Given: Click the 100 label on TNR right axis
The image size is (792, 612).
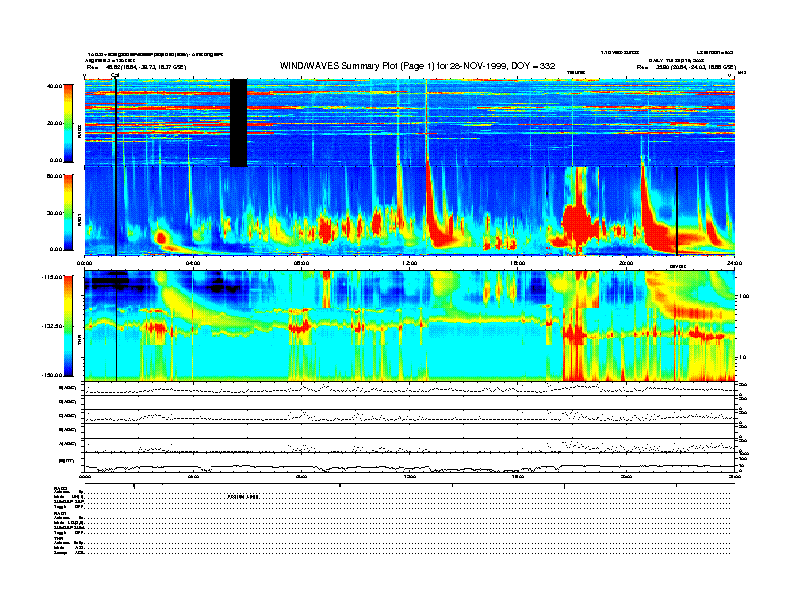Looking at the screenshot, I should click(x=744, y=296).
